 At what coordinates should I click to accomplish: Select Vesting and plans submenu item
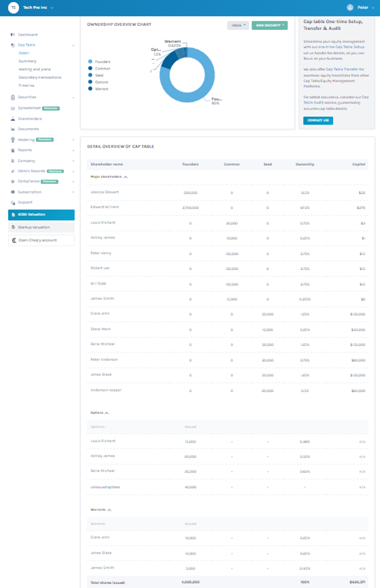click(x=35, y=69)
